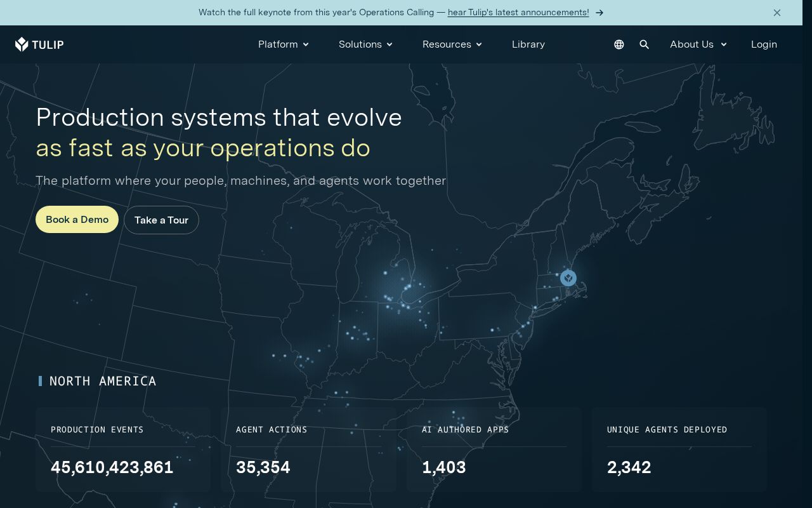812x508 pixels.
Task: Click the Login link
Action: [764, 44]
